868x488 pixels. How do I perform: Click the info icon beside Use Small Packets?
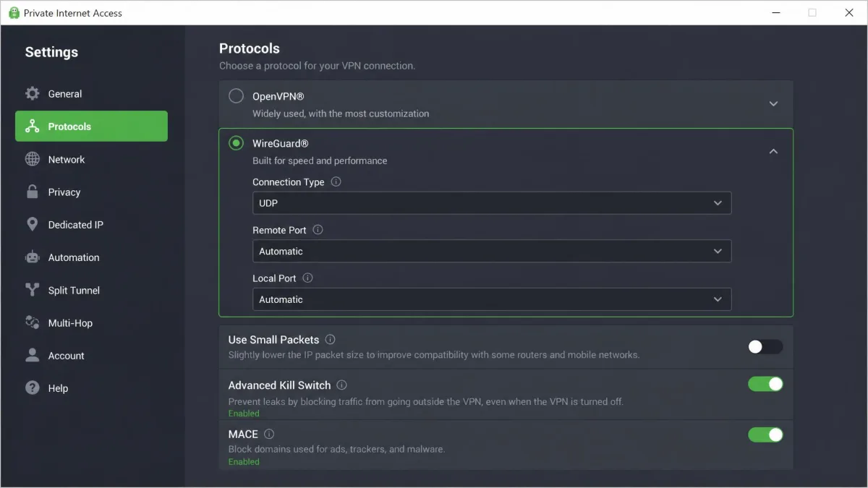(x=330, y=339)
